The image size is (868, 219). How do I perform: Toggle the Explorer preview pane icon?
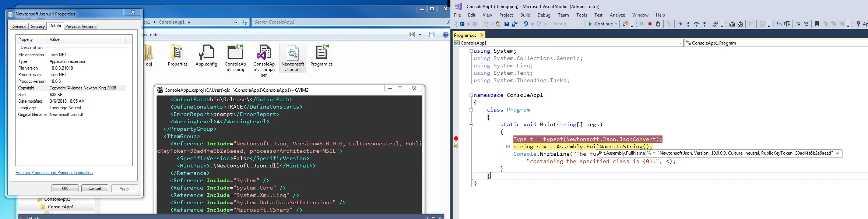pyautogui.click(x=432, y=35)
